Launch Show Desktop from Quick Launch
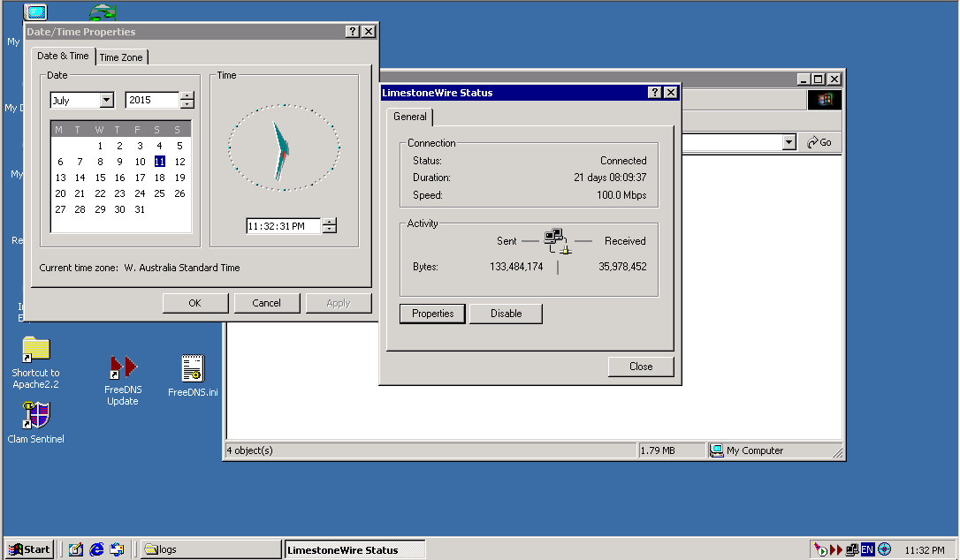 (x=76, y=549)
